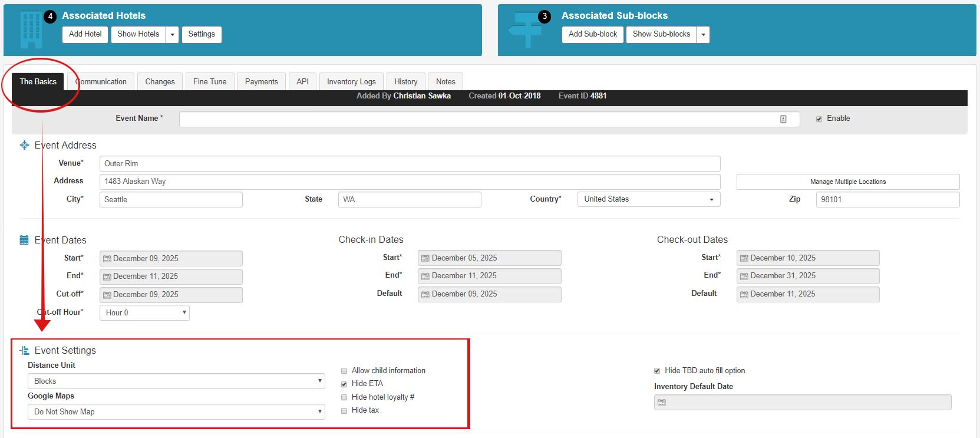Click calendar icon in Event Dates End field
980x438 pixels.
[x=107, y=276]
